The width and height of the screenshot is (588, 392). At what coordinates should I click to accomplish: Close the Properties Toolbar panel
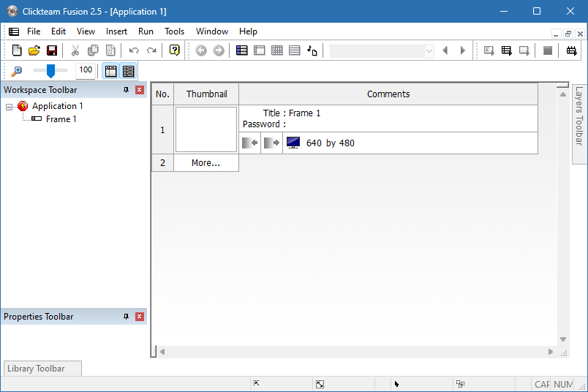140,317
